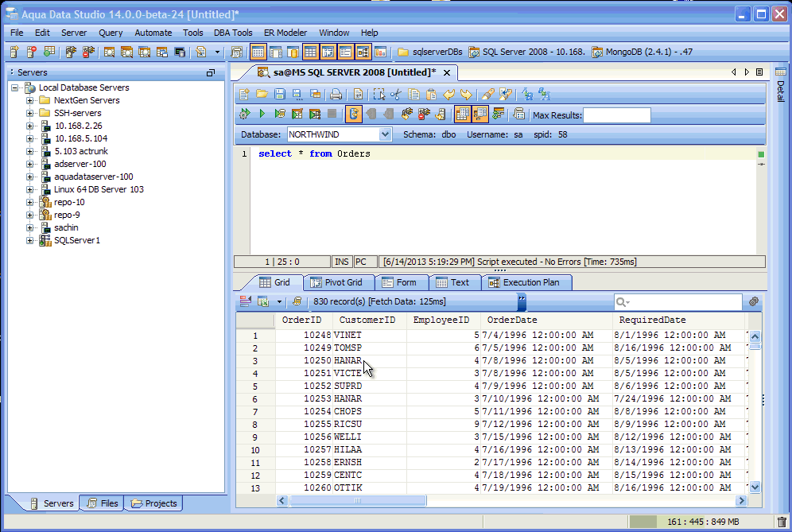Click the Detail panel icon on the right sidebar
This screenshot has height=532, width=792.
[780, 72]
